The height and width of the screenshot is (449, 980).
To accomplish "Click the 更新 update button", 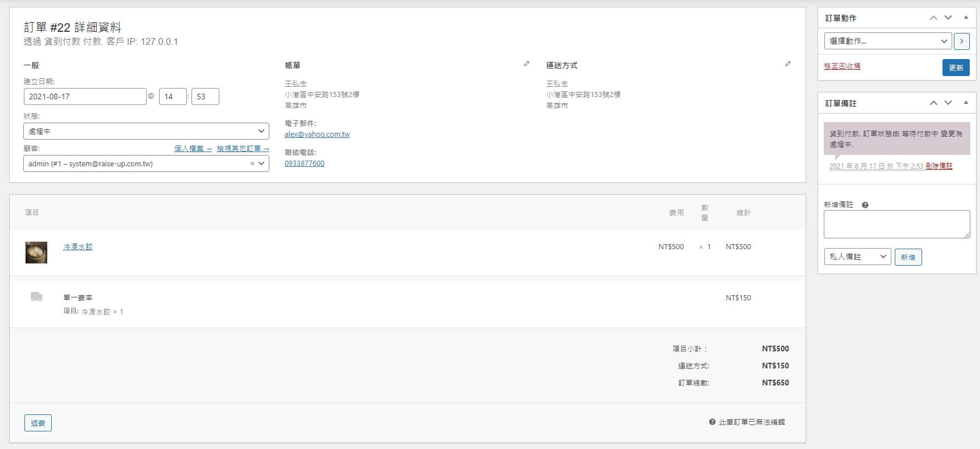I will click(x=956, y=68).
